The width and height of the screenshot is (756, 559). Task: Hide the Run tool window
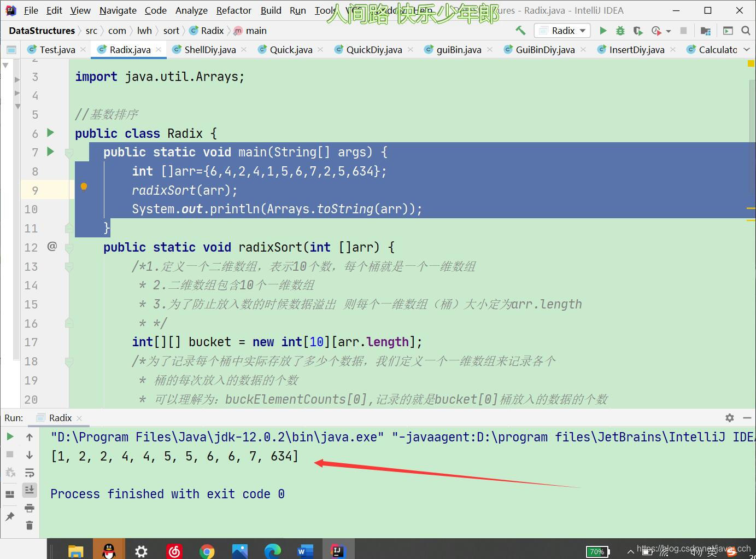[x=747, y=418]
